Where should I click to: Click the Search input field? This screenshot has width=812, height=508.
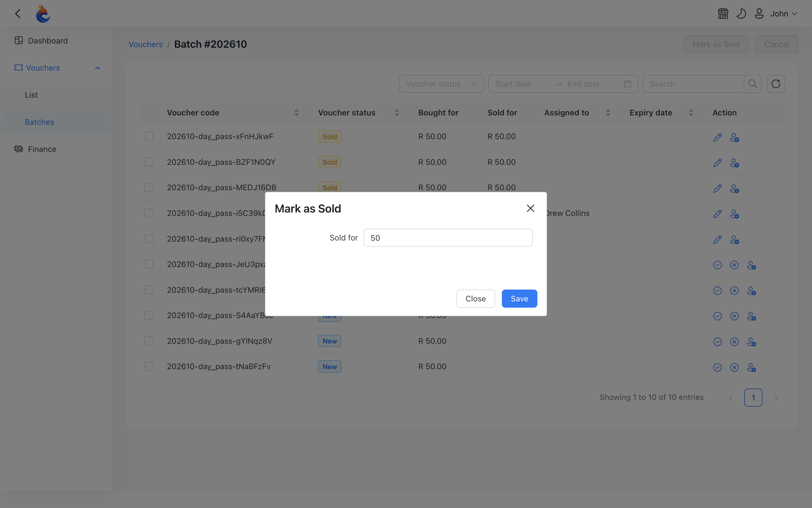[693, 84]
